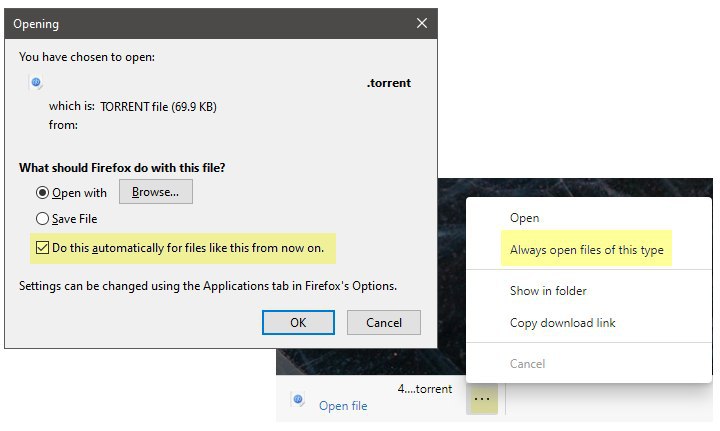Click 'You have chosen to open:' text
This screenshot has height=431, width=720.
[87, 57]
